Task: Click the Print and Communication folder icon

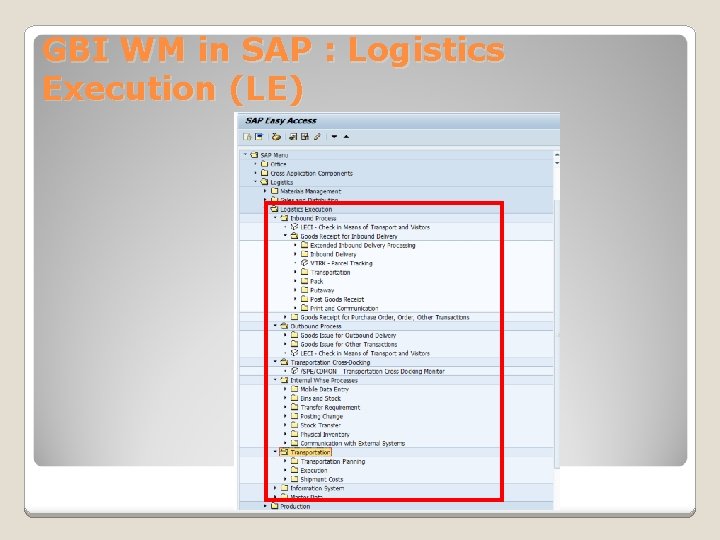Action: tap(304, 308)
